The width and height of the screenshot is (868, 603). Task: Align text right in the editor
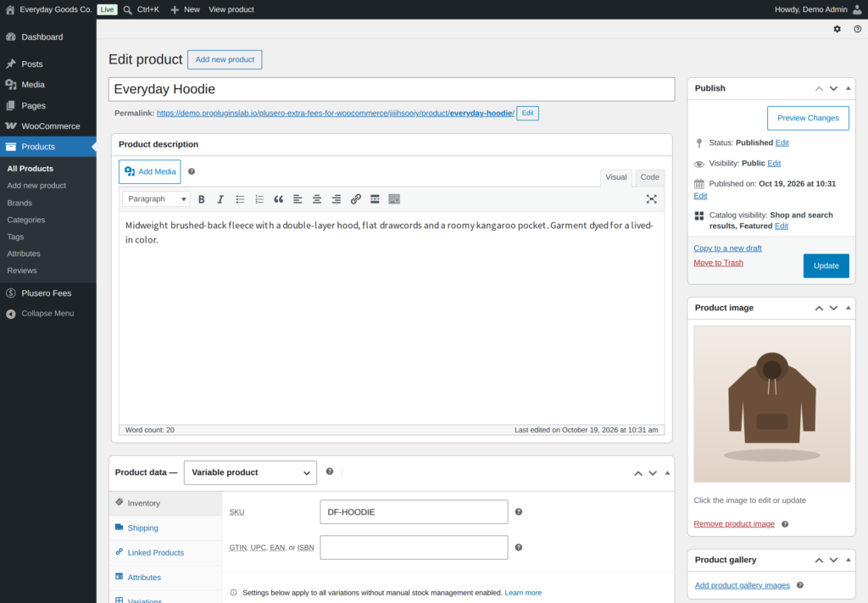[x=336, y=199]
